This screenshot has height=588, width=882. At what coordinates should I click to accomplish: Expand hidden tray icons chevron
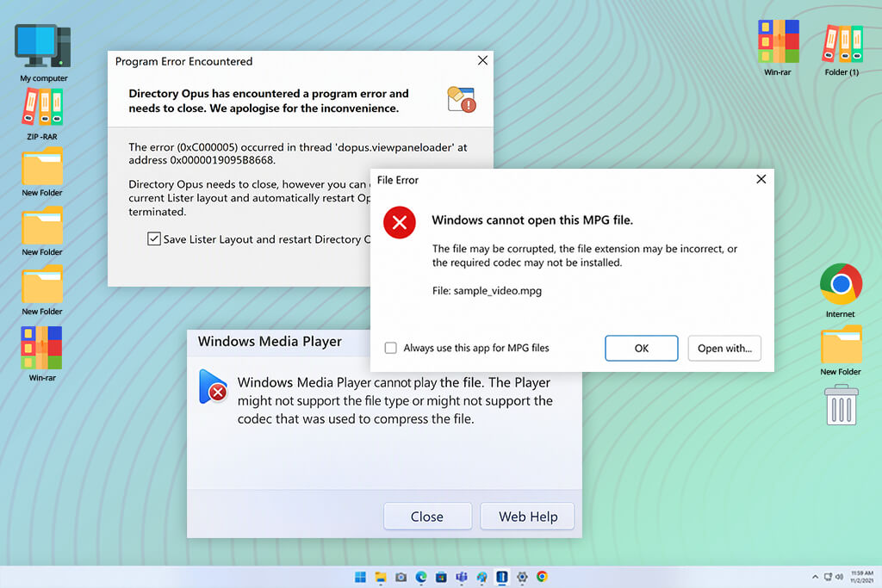pyautogui.click(x=815, y=577)
